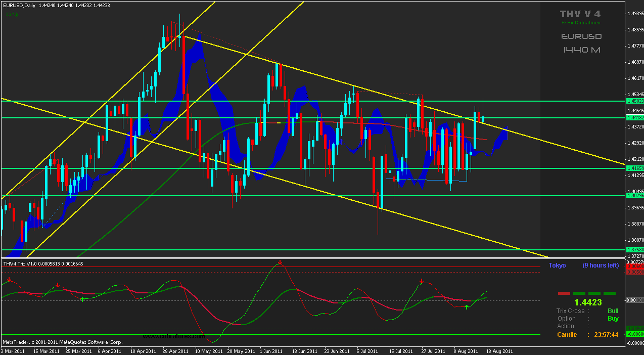Click the 'Bull' Trix Cross value

click(x=613, y=311)
